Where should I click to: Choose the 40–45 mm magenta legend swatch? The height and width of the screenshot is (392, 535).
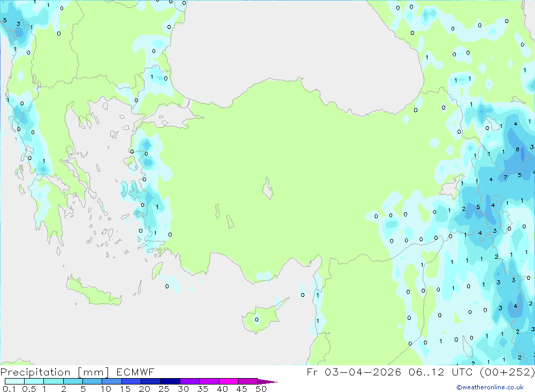pyautogui.click(x=228, y=381)
